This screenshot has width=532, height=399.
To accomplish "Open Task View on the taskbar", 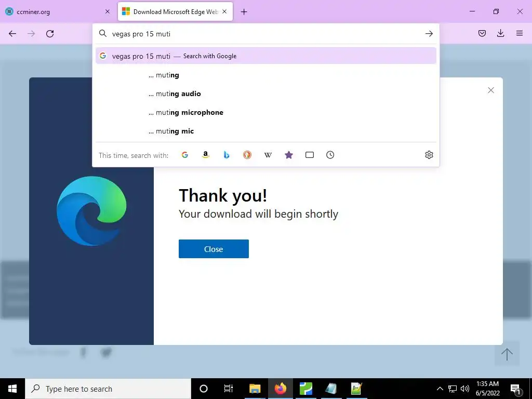I will point(229,389).
